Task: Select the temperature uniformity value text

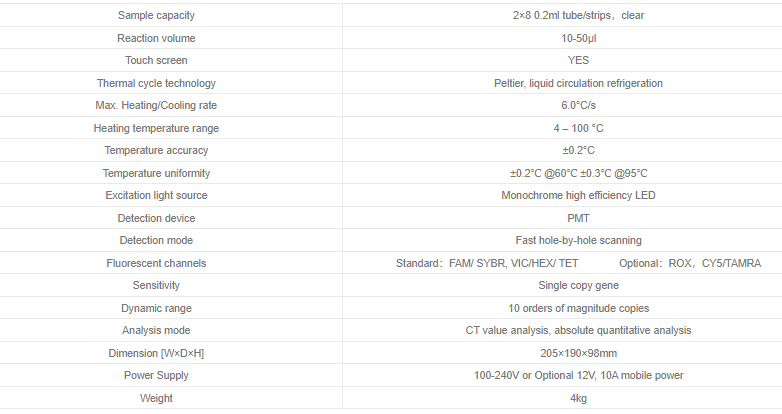Action: 578,173
